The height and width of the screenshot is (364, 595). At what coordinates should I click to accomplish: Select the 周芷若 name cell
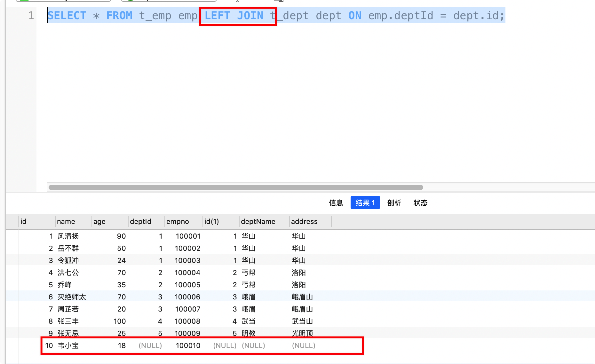[68, 309]
